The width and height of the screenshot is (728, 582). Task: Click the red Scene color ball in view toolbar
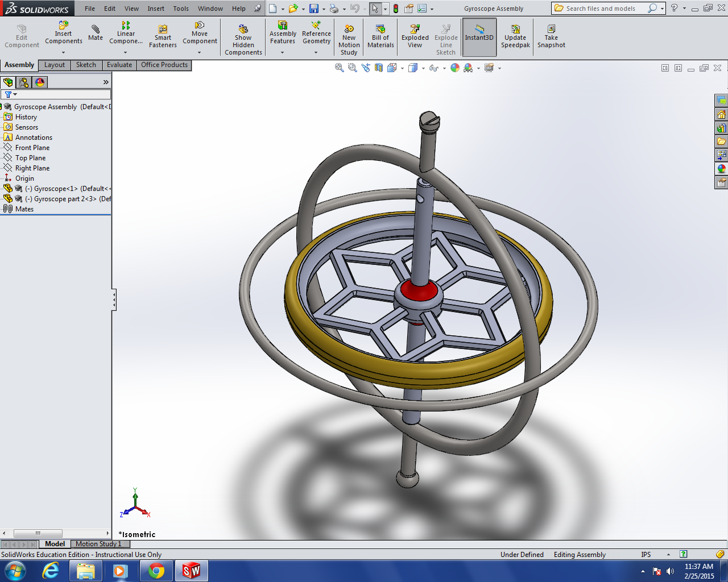tap(468, 67)
